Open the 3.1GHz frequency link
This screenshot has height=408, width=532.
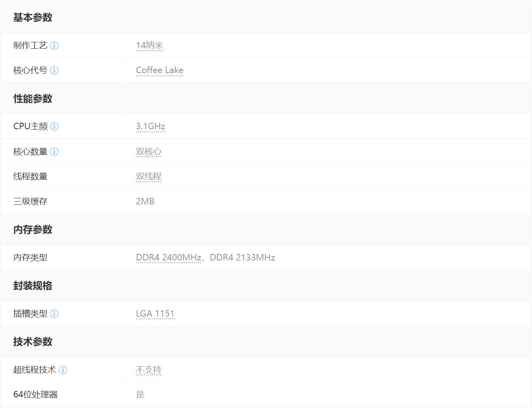pyautogui.click(x=150, y=126)
